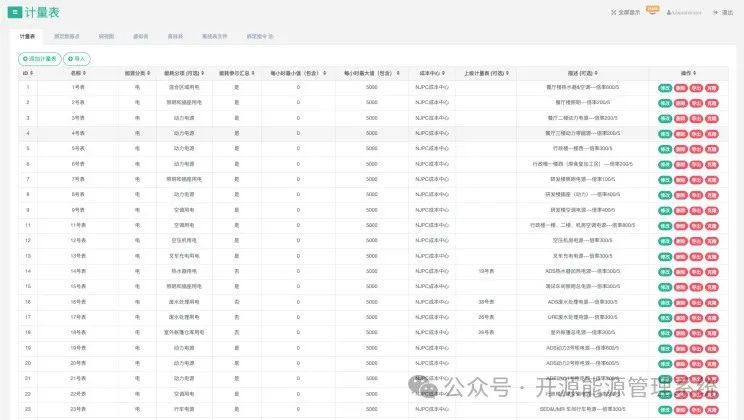Viewport: 744px width, 420px height.
Task: Switch to the 计量表 tab
Action: (27, 37)
